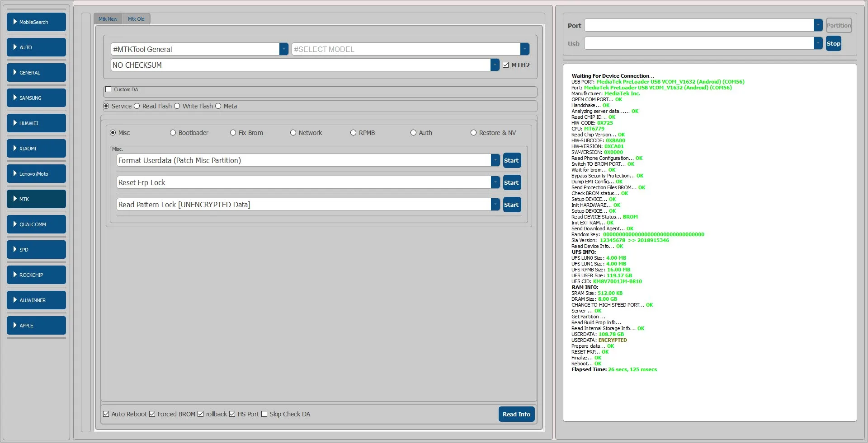Switch to the Mtk Old tab

tap(136, 19)
